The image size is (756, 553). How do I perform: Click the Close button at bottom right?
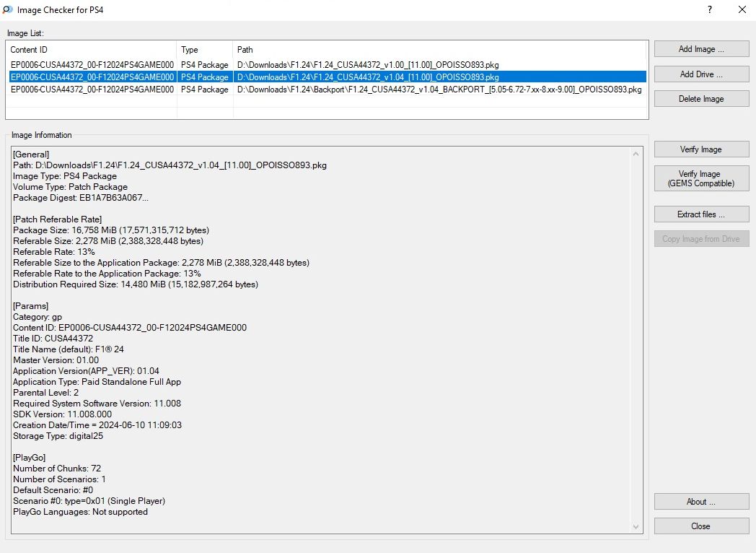(701, 526)
